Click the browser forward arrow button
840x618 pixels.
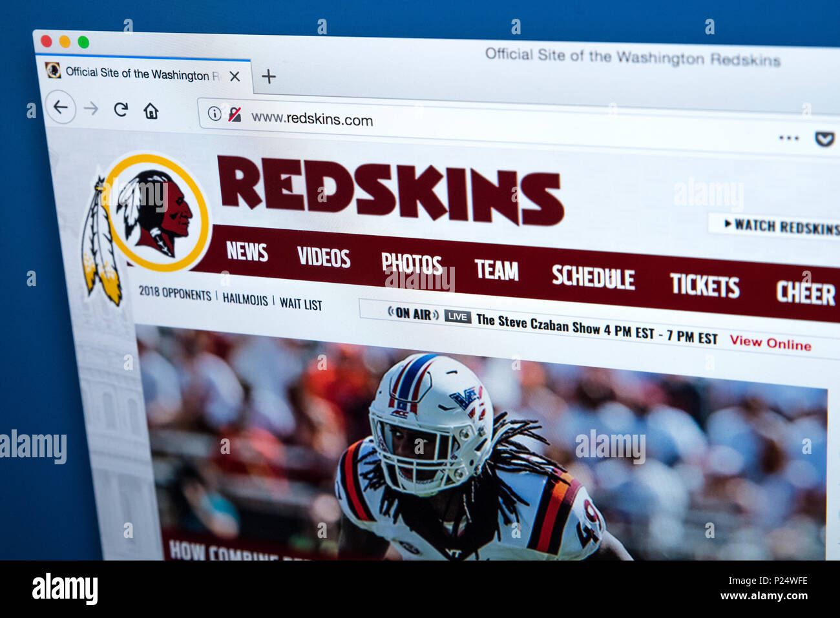[91, 108]
